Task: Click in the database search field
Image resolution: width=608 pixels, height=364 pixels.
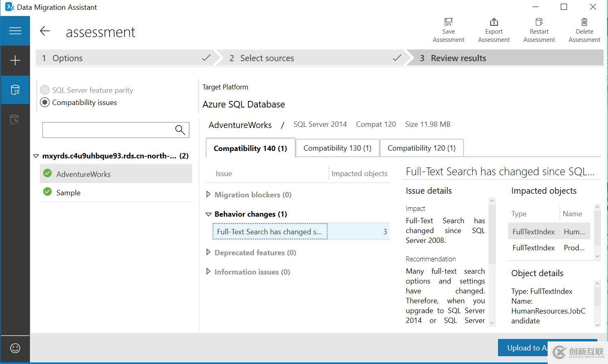Action: (x=108, y=130)
